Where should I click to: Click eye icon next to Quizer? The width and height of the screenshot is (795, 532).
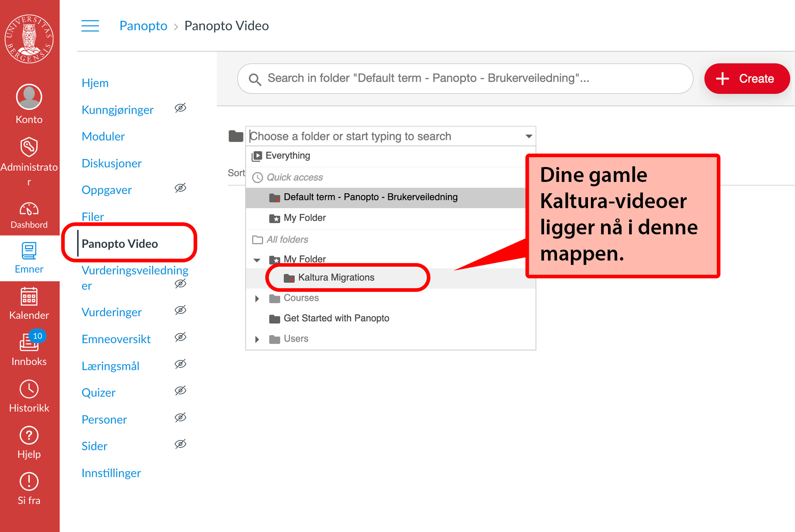click(x=181, y=391)
